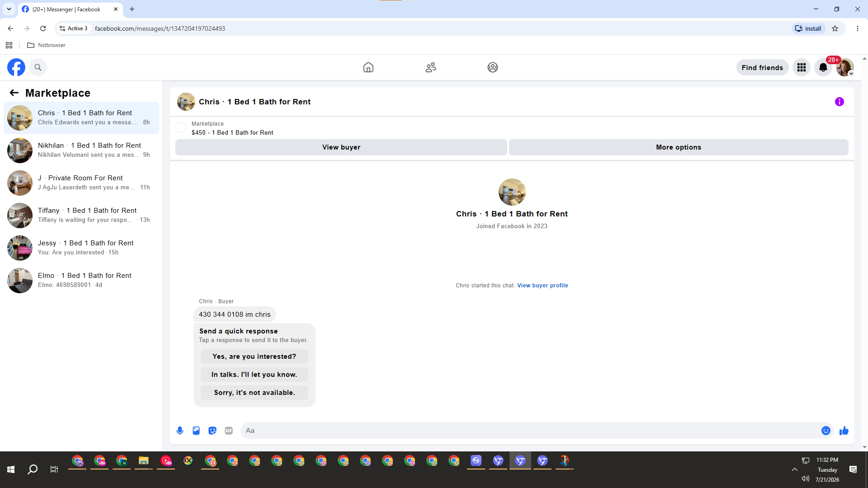868x488 pixels.
Task: Open the View buyer profile link
Action: click(x=542, y=286)
